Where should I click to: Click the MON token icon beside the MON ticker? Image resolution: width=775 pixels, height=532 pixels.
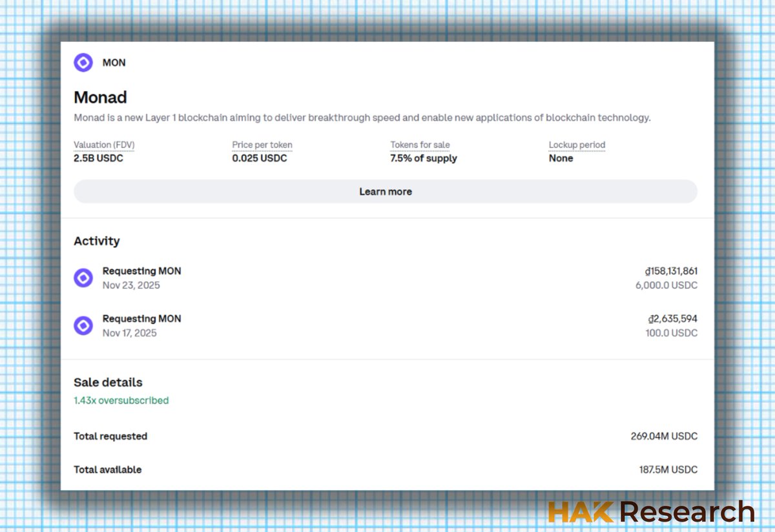click(x=83, y=63)
